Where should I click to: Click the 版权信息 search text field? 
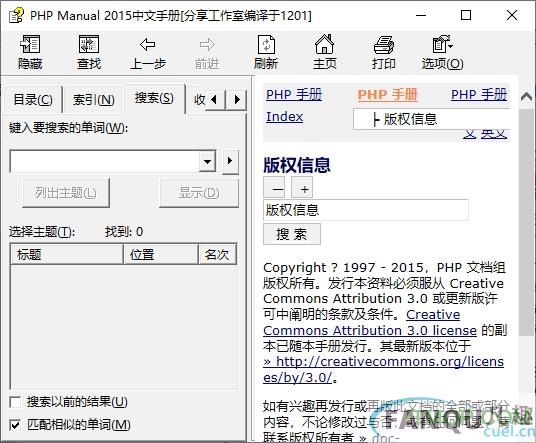(x=366, y=210)
